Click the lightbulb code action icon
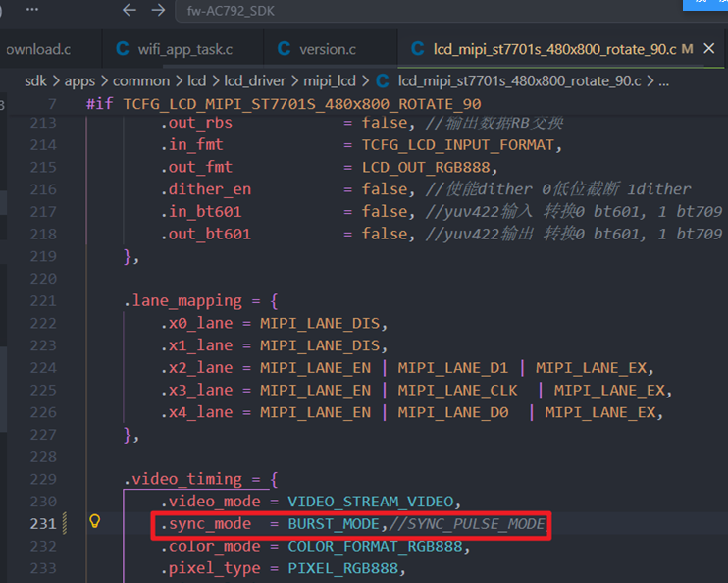 tap(95, 521)
